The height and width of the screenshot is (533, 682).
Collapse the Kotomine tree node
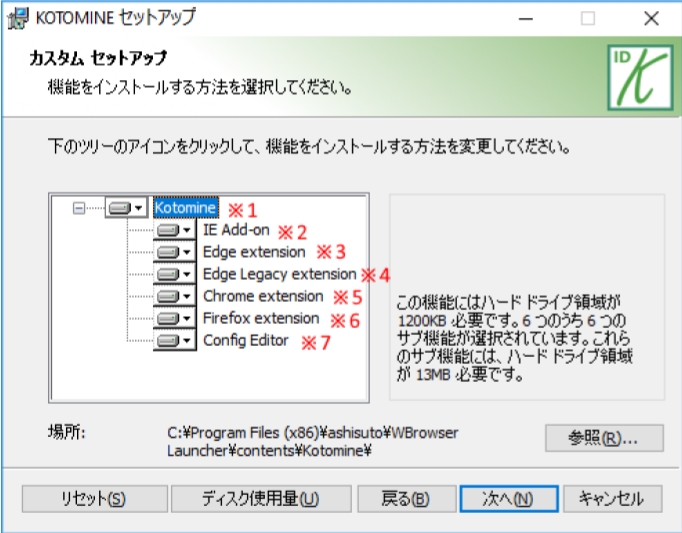79,208
